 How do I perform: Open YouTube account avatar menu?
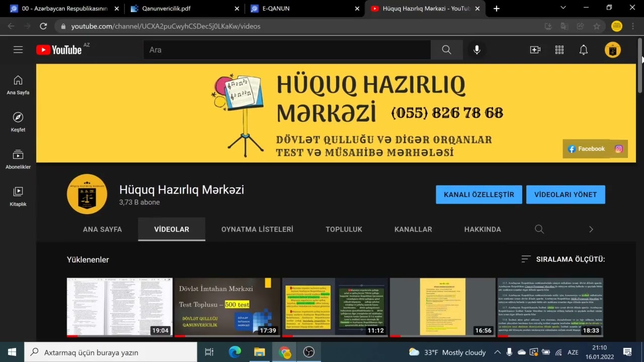(x=613, y=50)
